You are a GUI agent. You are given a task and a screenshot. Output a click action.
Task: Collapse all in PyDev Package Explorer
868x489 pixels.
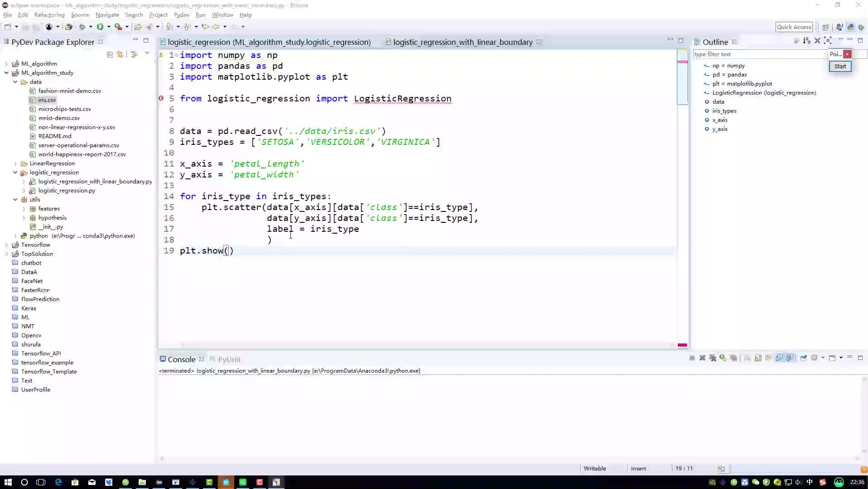pos(110,54)
